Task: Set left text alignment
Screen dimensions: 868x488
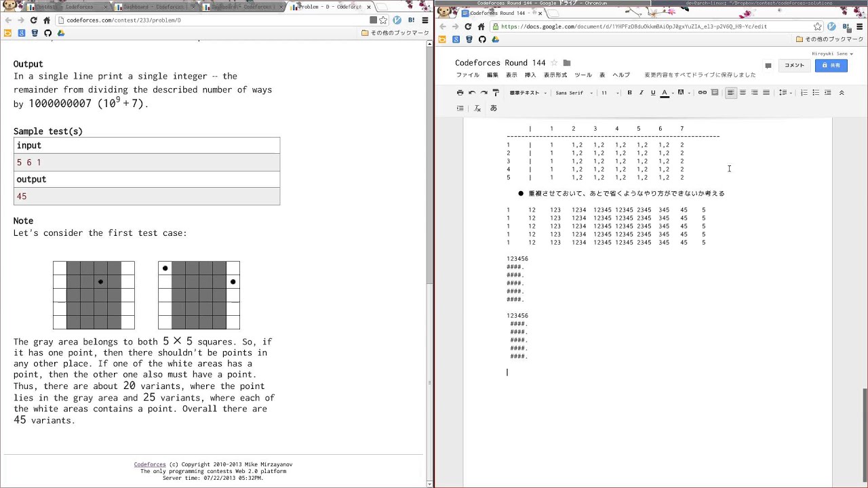Action: click(x=731, y=93)
